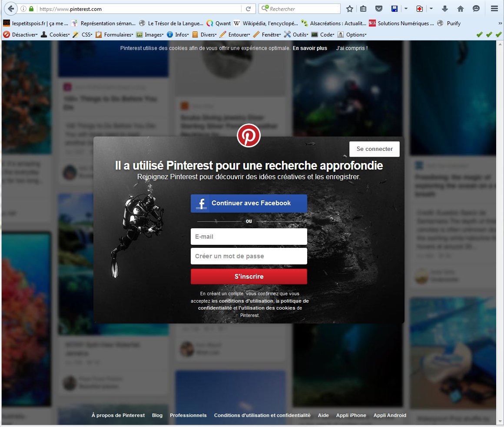Viewport: 504px width, 427px height.
Task: Open the downloads arrow icon
Action: pyautogui.click(x=445, y=9)
